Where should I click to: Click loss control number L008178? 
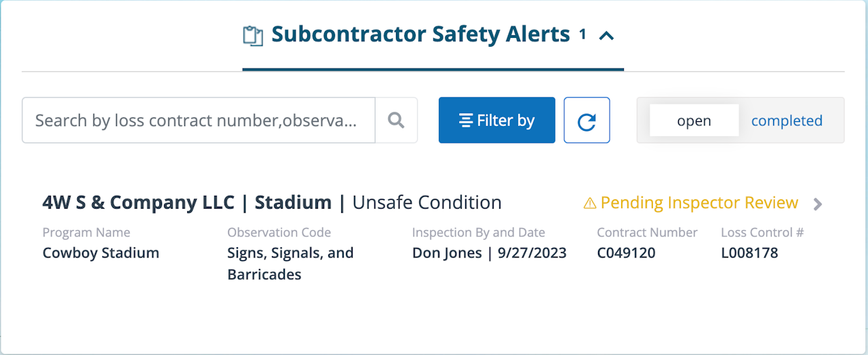pyautogui.click(x=749, y=253)
